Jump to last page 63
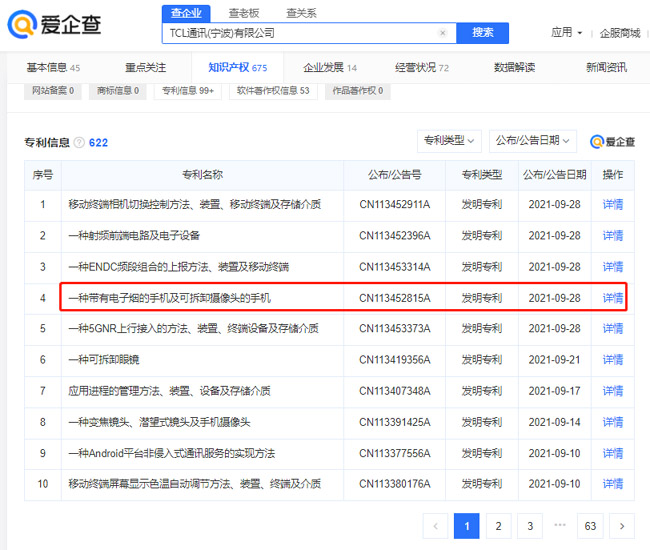Screen dimensions: 650x550 point(590,526)
